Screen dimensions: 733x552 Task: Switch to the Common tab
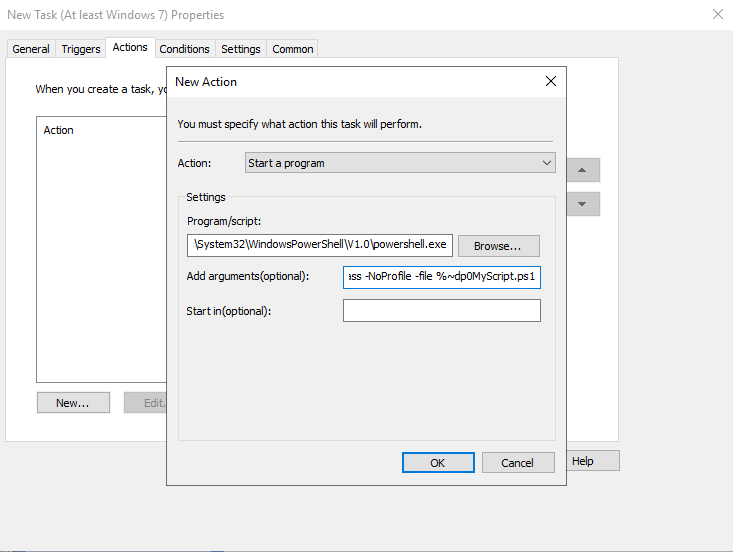tap(293, 49)
